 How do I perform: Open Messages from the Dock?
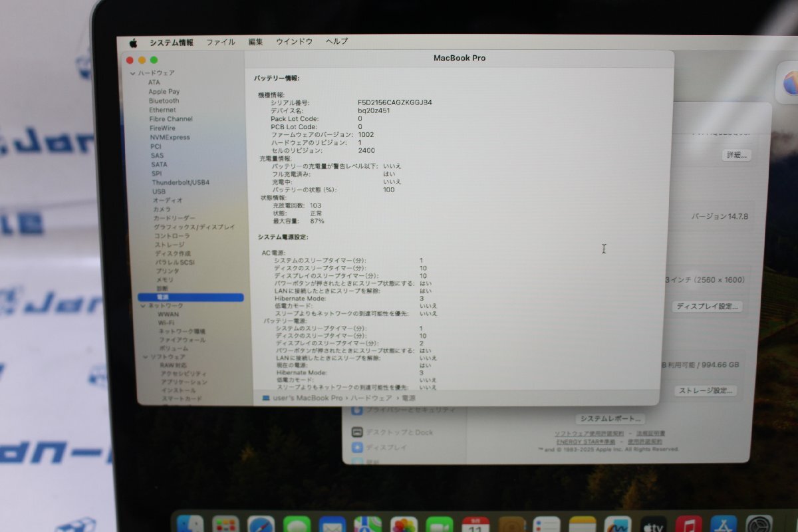point(297,525)
